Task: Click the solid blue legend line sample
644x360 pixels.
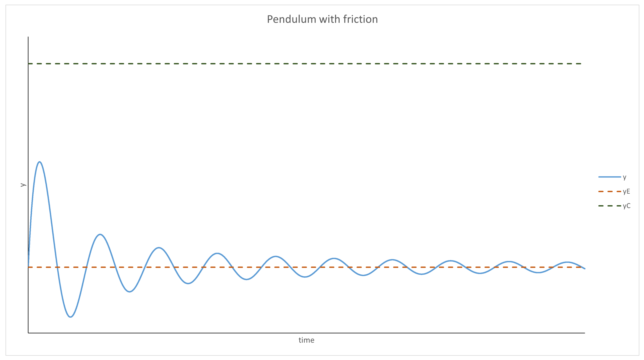Action: 609,177
